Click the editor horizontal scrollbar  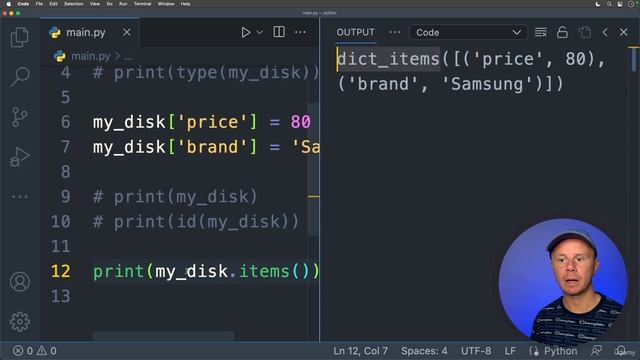click(x=163, y=336)
